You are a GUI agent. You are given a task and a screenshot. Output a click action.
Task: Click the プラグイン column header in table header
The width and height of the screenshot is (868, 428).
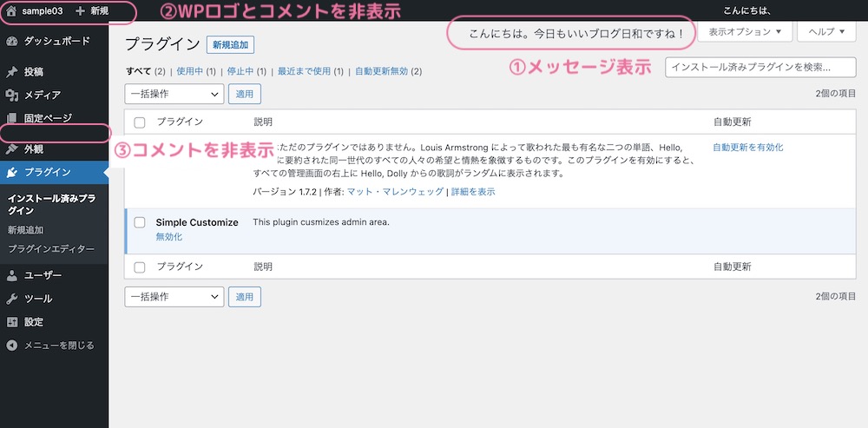click(180, 122)
